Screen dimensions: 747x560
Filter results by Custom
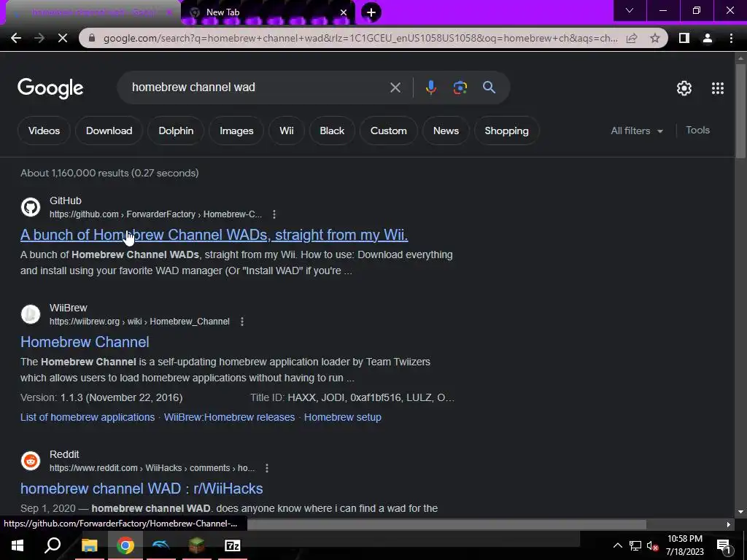tap(389, 131)
